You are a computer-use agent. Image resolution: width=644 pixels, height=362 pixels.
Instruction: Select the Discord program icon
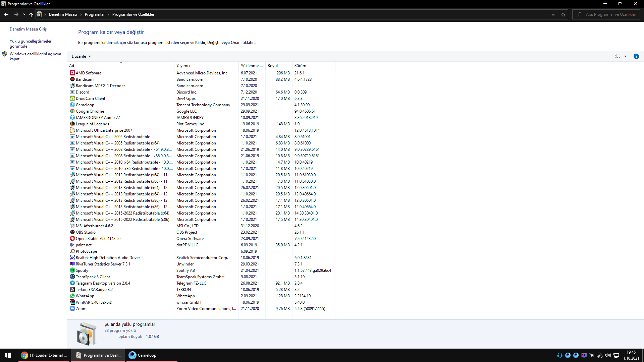(72, 92)
